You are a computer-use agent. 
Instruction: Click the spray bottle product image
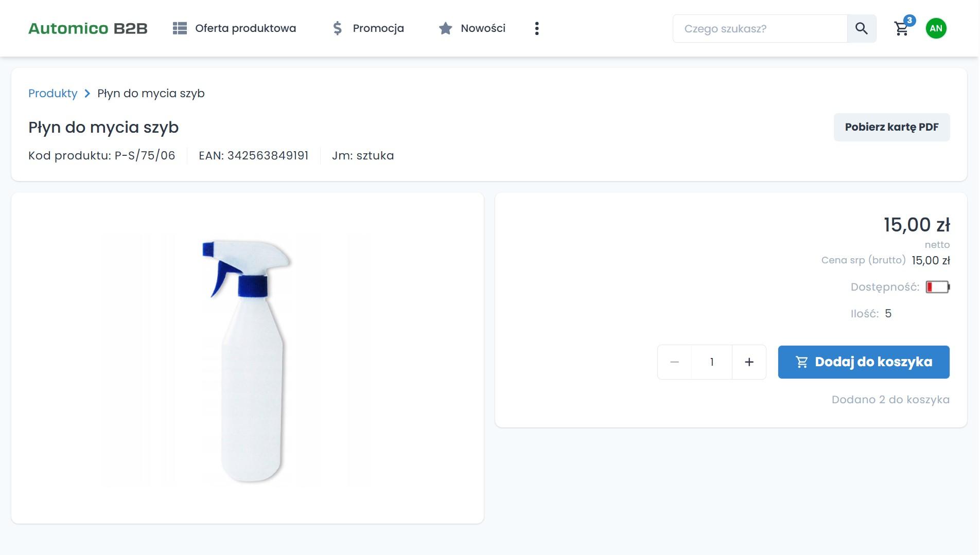coord(247,359)
